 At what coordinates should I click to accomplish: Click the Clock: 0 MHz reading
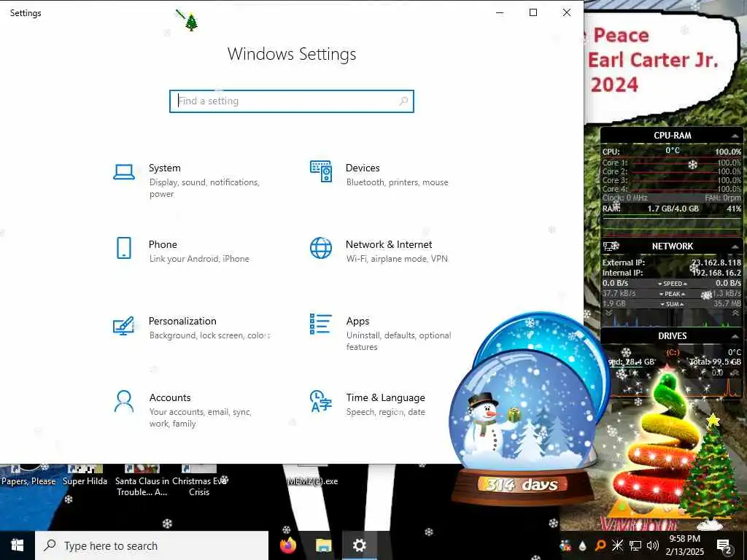tap(624, 198)
